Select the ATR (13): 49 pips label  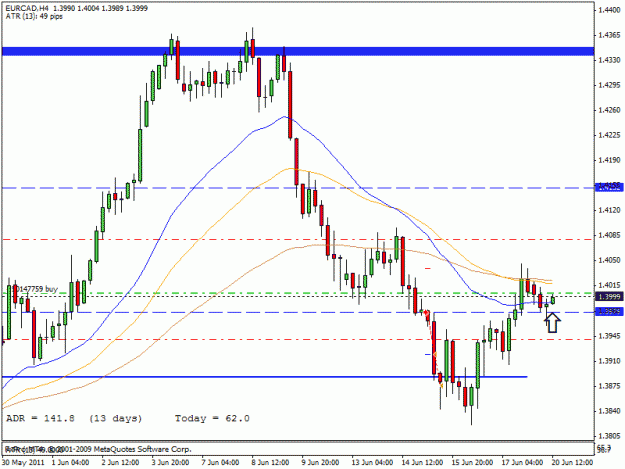coord(34,17)
